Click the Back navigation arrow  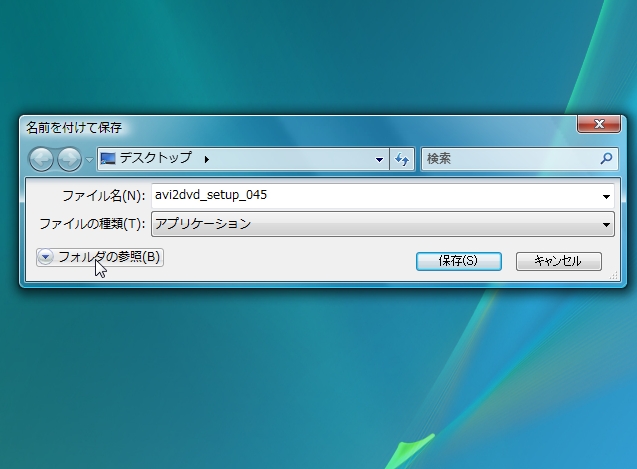(x=41, y=159)
